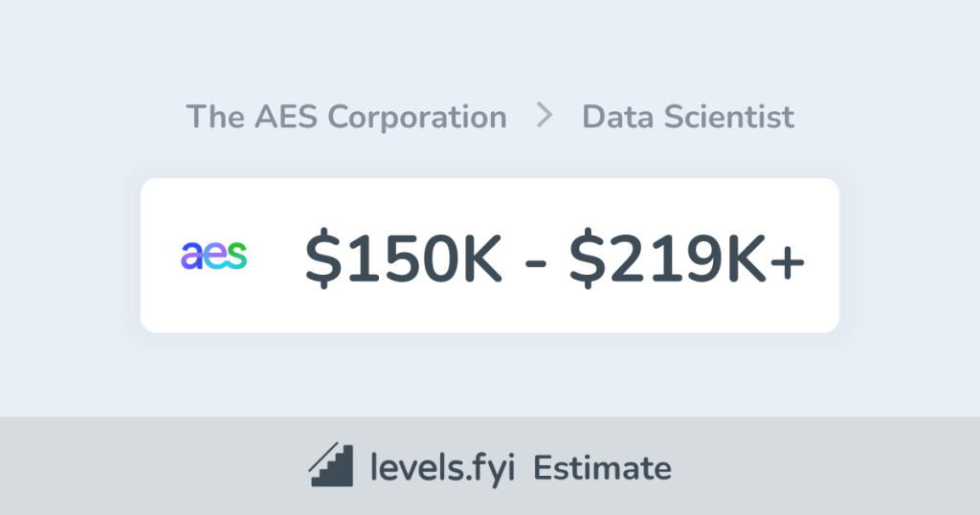Click the levels.fyi staircase logo icon
This screenshot has height=515, width=980.
tap(333, 466)
